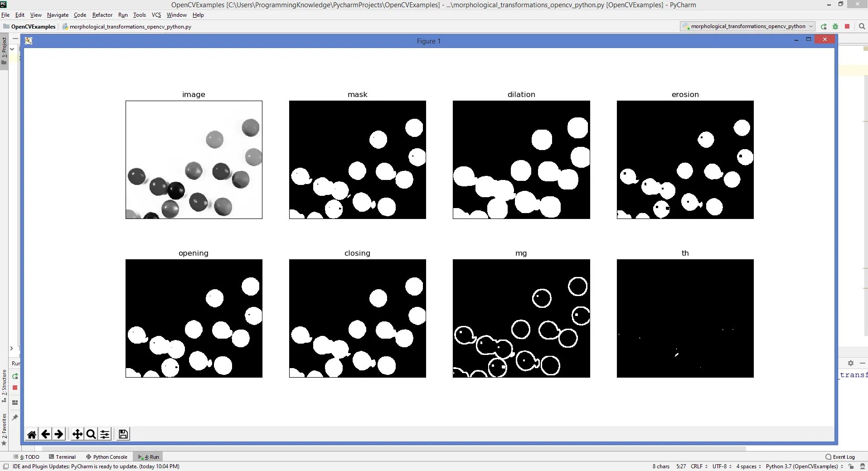The width and height of the screenshot is (868, 471).
Task: Open the Tools menu
Action: pos(140,15)
